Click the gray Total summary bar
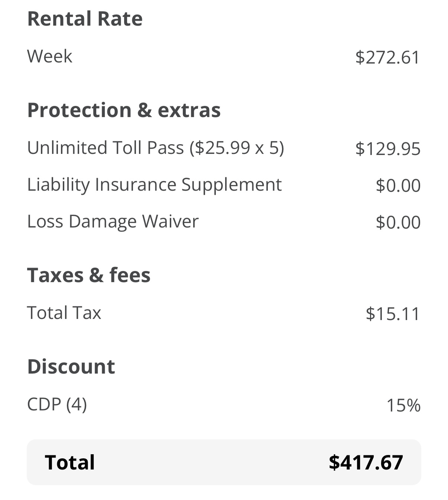Image resolution: width=448 pixels, height=500 pixels. click(x=224, y=462)
